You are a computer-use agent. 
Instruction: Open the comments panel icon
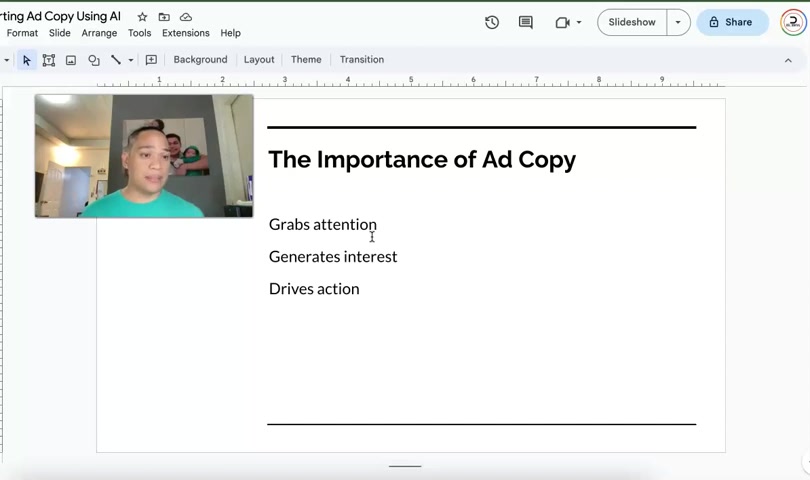(x=526, y=22)
